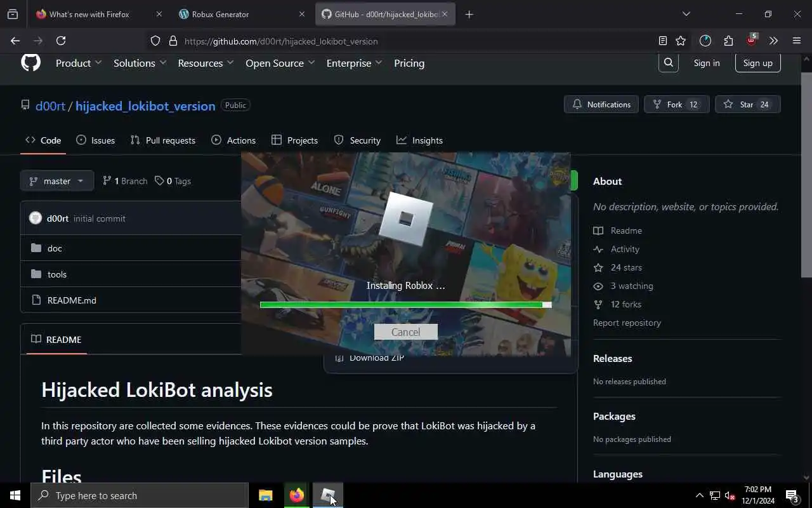The width and height of the screenshot is (812, 508).
Task: Open the tools folder
Action: pyautogui.click(x=57, y=274)
